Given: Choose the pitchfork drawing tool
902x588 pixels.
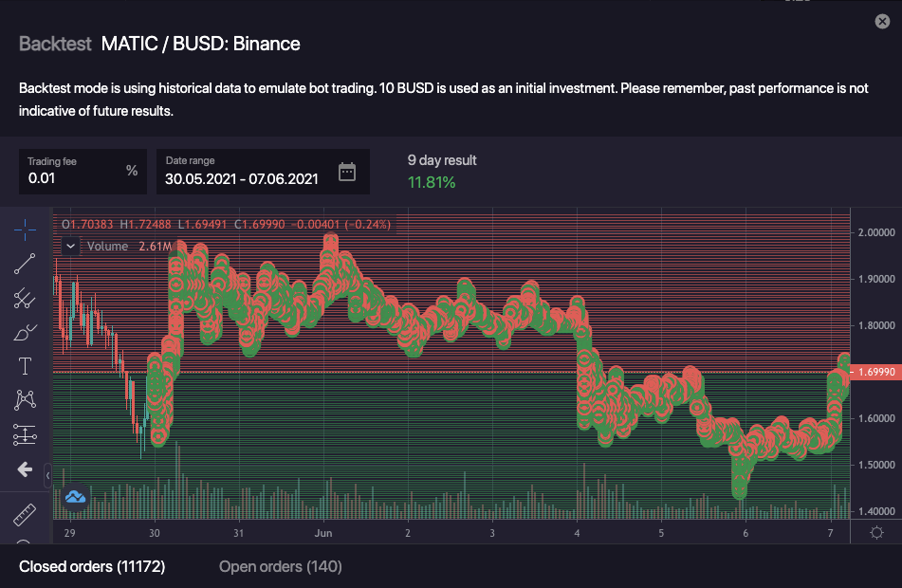Looking at the screenshot, I should 26,298.
